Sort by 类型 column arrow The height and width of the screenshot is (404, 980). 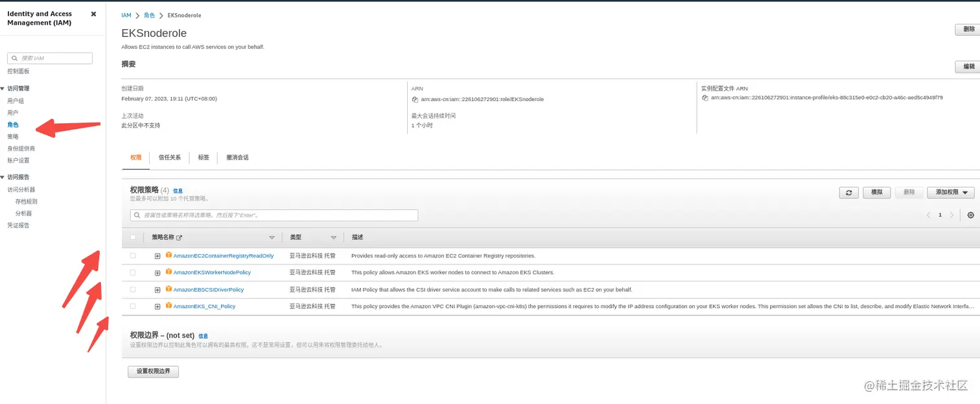[x=334, y=238]
